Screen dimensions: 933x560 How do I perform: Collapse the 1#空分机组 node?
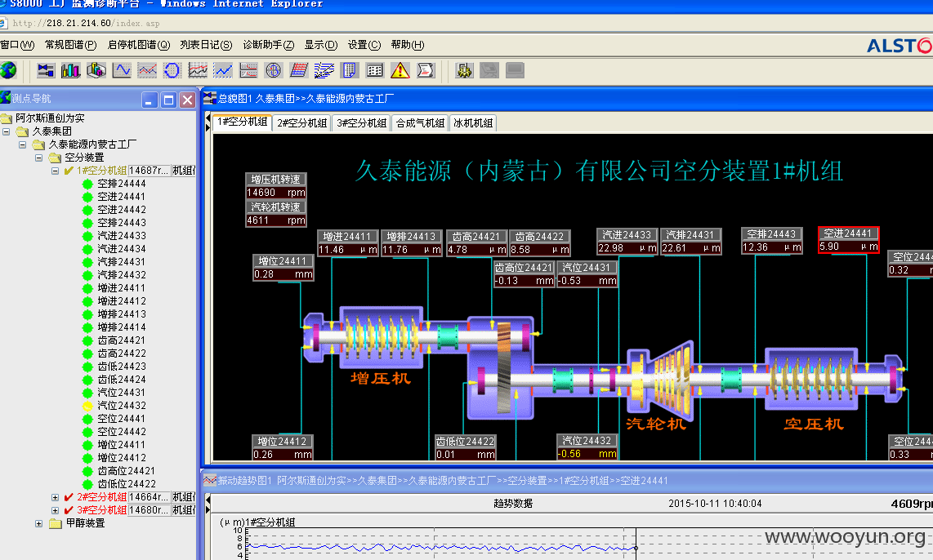55,171
